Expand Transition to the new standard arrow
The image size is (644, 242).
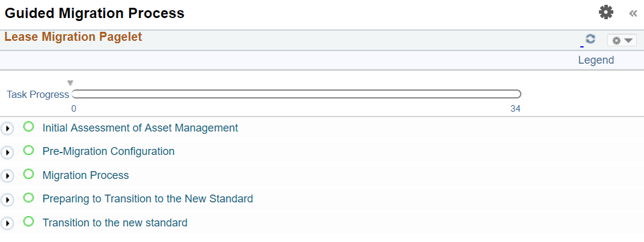7,223
